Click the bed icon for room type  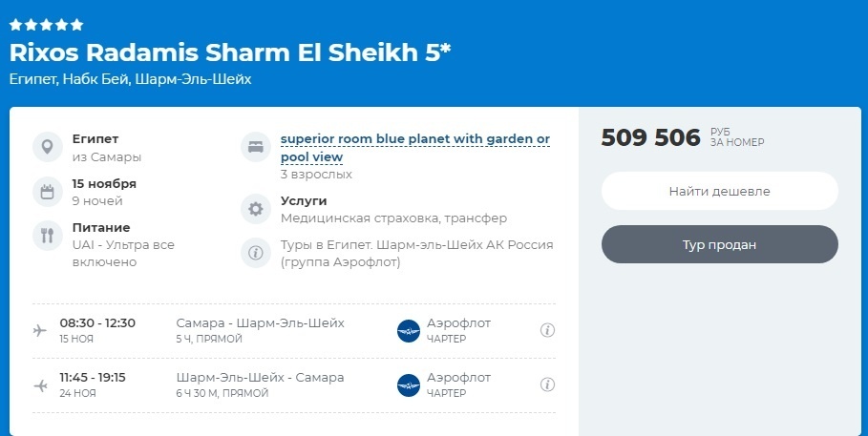255,148
